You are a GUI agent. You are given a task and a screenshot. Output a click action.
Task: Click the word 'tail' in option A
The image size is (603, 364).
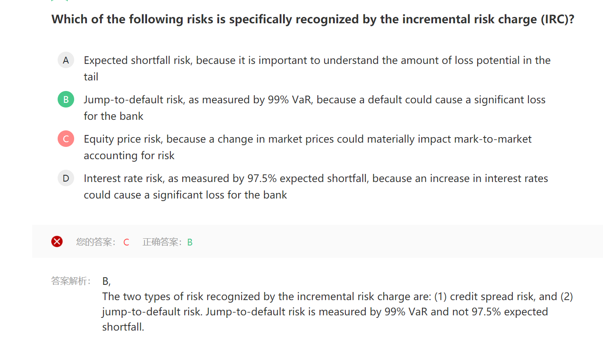(x=91, y=77)
